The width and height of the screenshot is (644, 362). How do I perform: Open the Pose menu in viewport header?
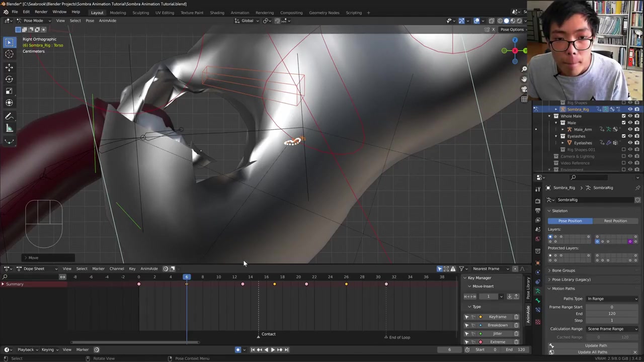click(90, 21)
